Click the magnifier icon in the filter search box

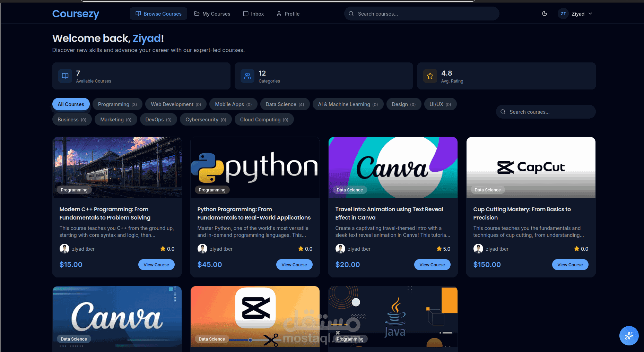point(503,112)
